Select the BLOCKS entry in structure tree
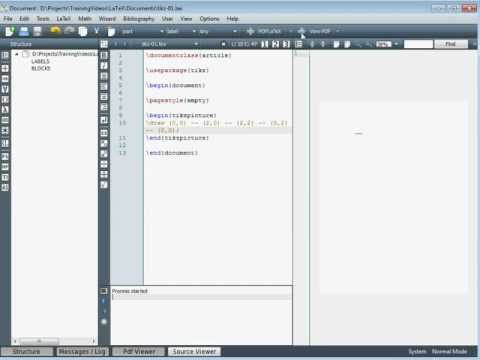Screen dimensions: 480x360 pos(41,68)
